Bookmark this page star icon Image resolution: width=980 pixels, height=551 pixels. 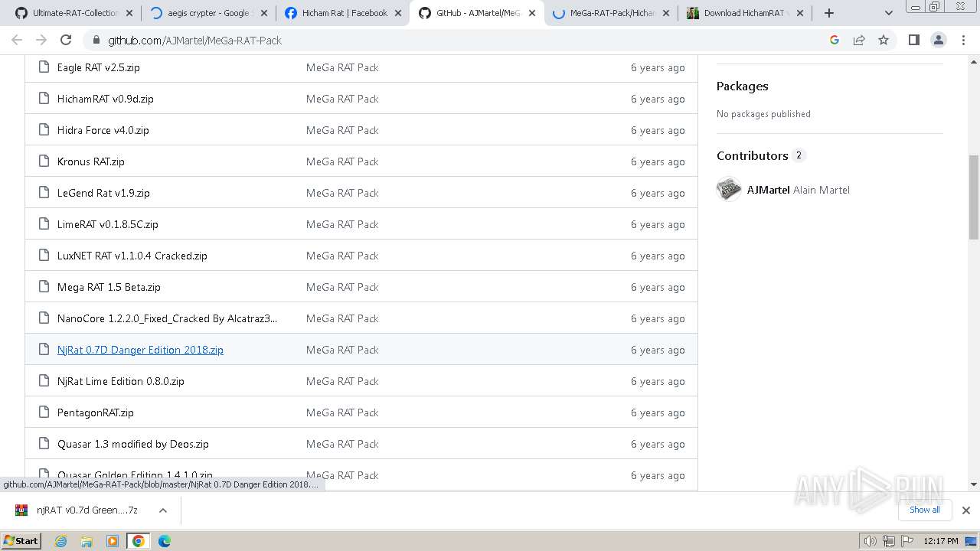click(884, 40)
